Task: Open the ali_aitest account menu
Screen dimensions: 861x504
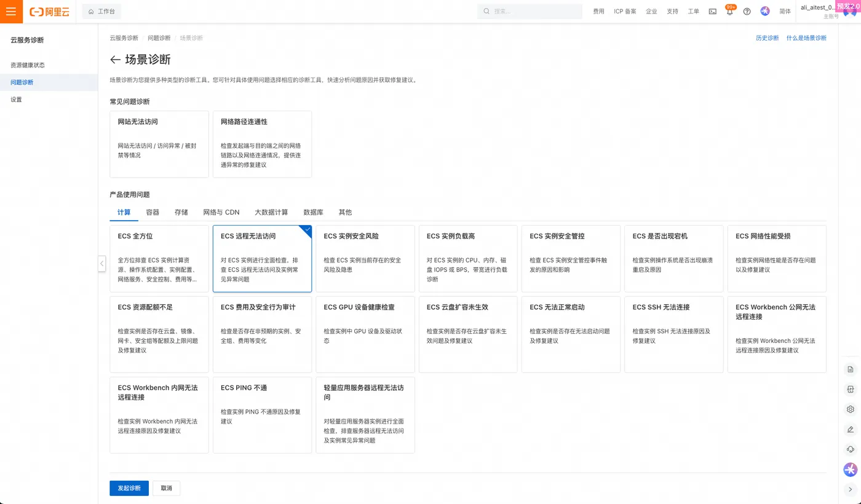Action: [x=819, y=11]
